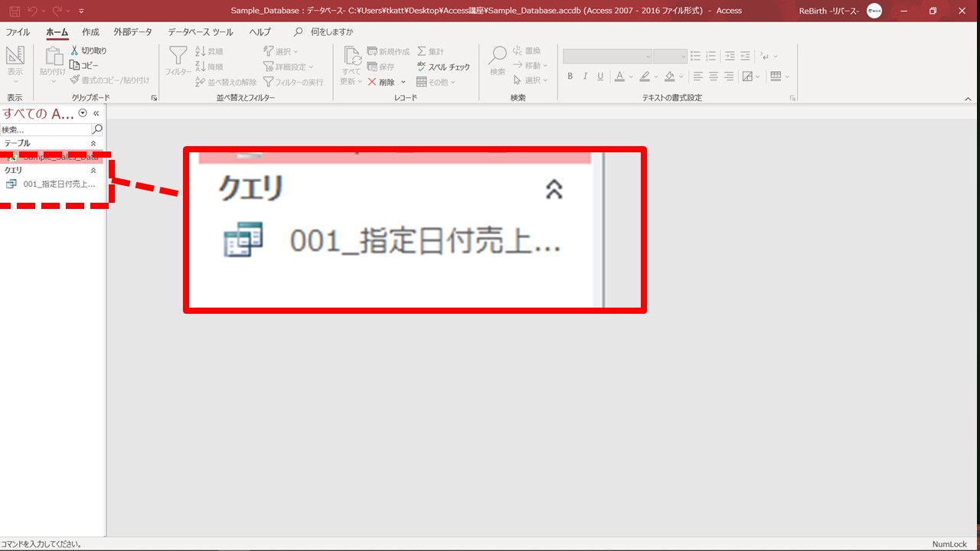980x551 pixels.
Task: Click the Filter funnel icon
Action: (178, 56)
